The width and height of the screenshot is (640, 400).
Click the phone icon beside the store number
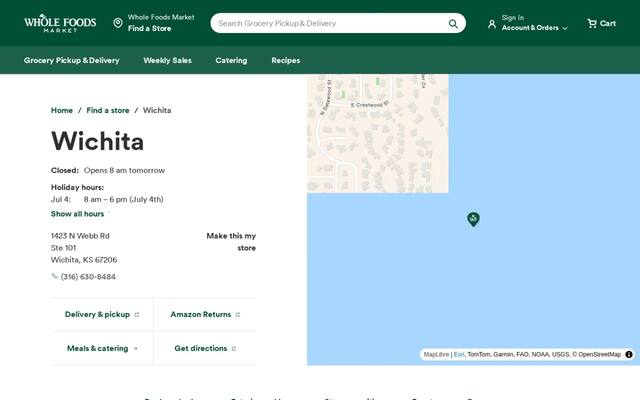pyautogui.click(x=54, y=276)
